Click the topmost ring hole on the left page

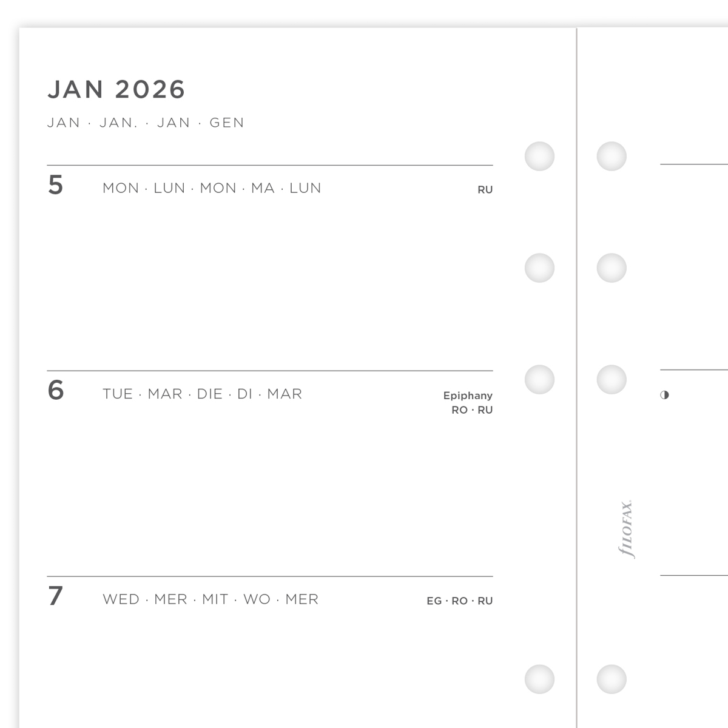(x=539, y=156)
